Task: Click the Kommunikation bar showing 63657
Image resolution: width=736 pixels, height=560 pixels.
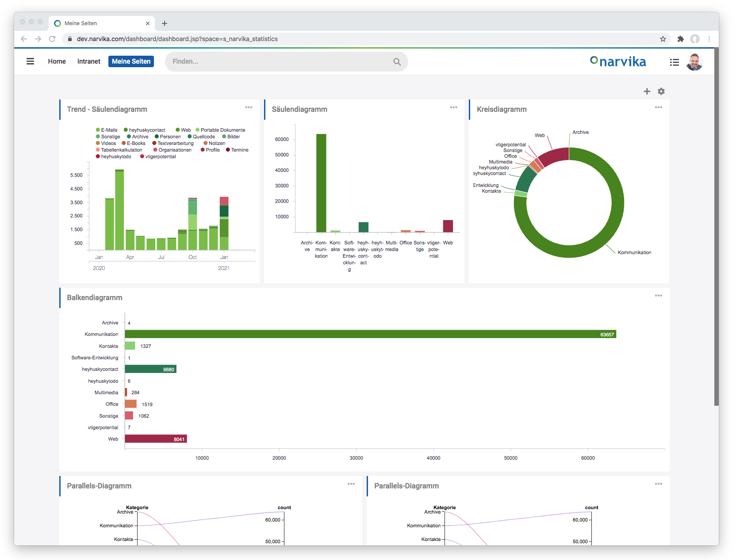Action: (x=370, y=334)
